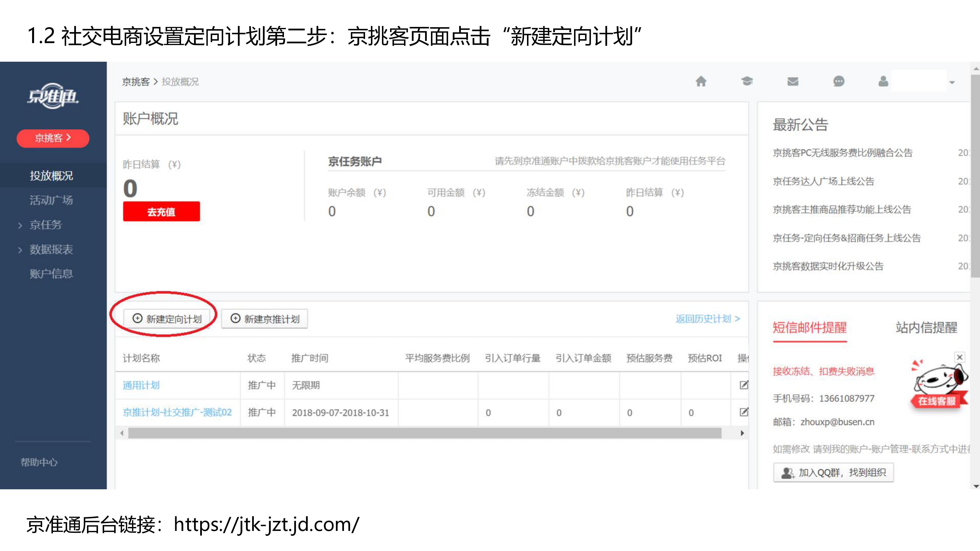Expand the account dropdown arrow

(x=952, y=83)
